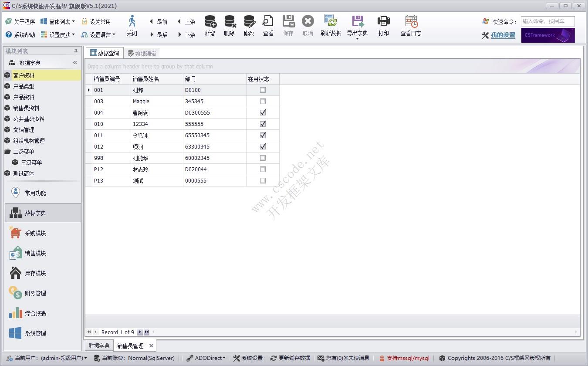
Task: Click the 保存 (Save) toolbar icon
Action: 288,26
